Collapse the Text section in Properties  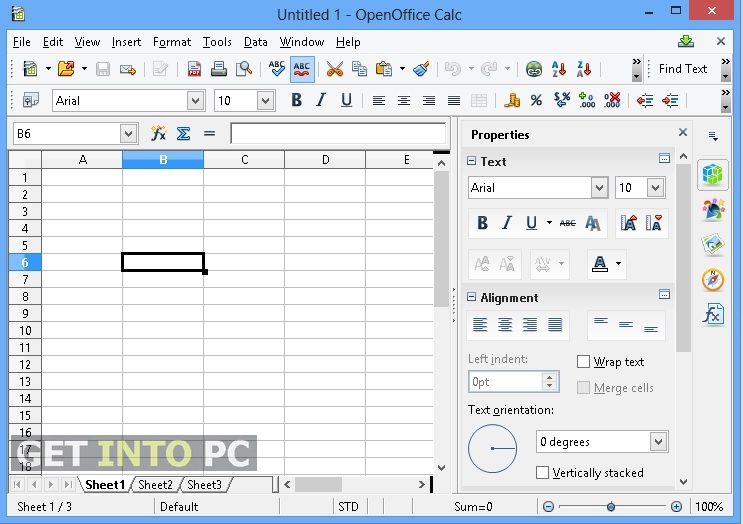(x=471, y=161)
